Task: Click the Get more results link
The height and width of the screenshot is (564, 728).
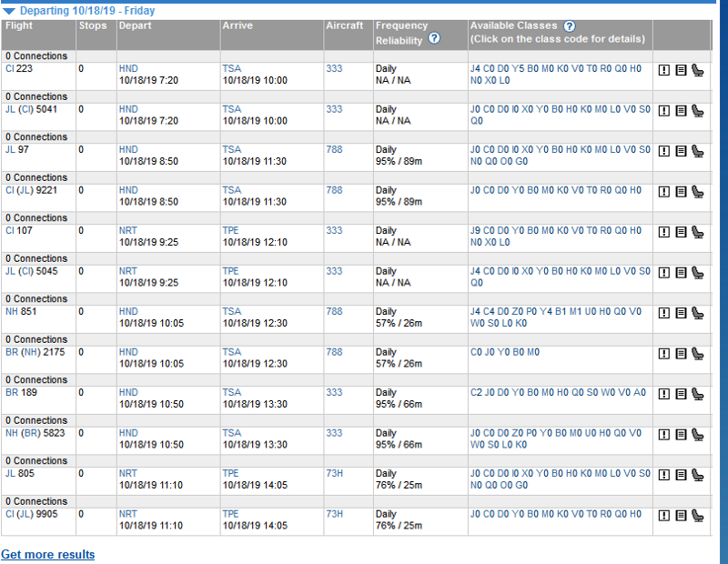Action: [x=48, y=555]
